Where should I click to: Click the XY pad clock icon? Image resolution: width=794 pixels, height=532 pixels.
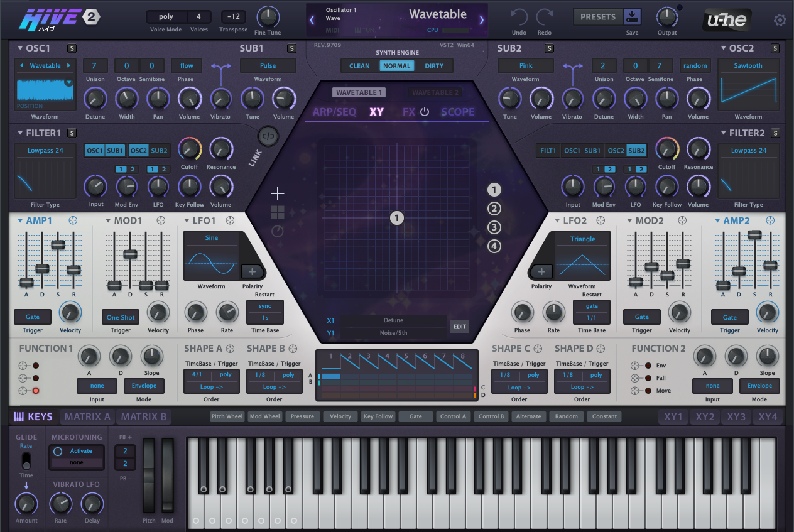(x=278, y=232)
